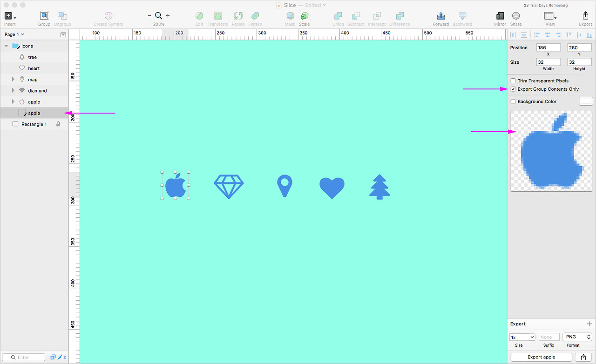Enable the Background Color checkbox

tap(513, 101)
